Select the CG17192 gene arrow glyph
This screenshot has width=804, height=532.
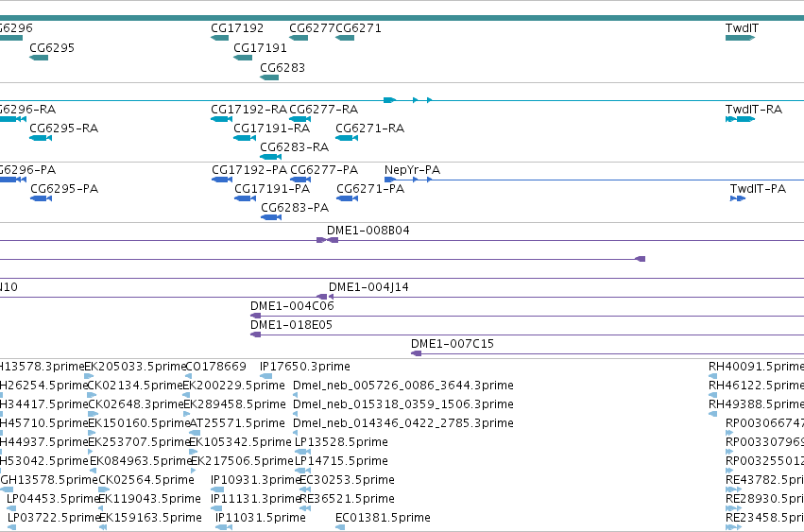point(219,38)
